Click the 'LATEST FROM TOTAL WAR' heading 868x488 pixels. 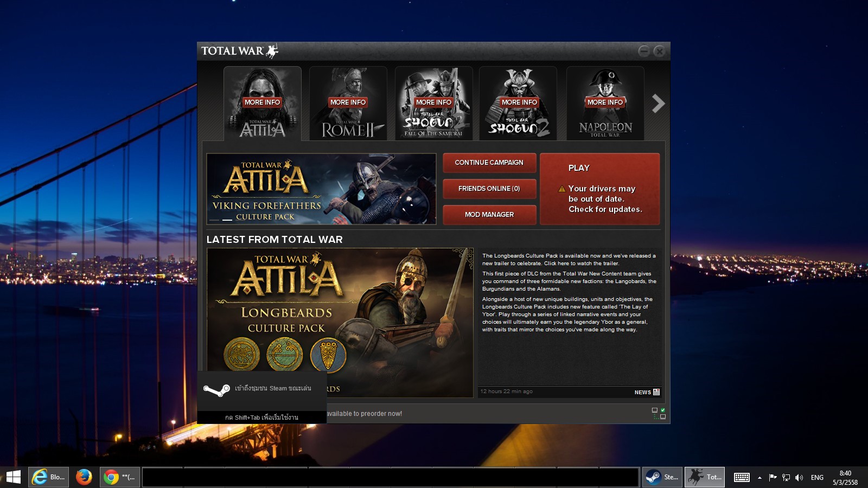pyautogui.click(x=275, y=240)
